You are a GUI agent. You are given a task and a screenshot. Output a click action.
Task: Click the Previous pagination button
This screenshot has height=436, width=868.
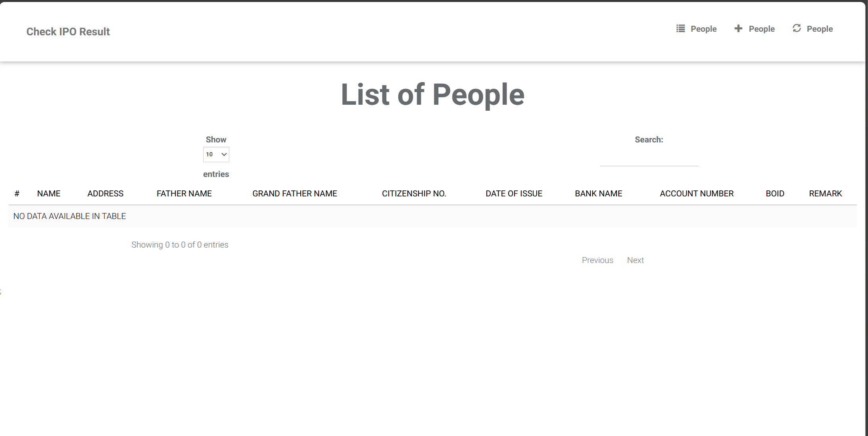click(x=597, y=260)
